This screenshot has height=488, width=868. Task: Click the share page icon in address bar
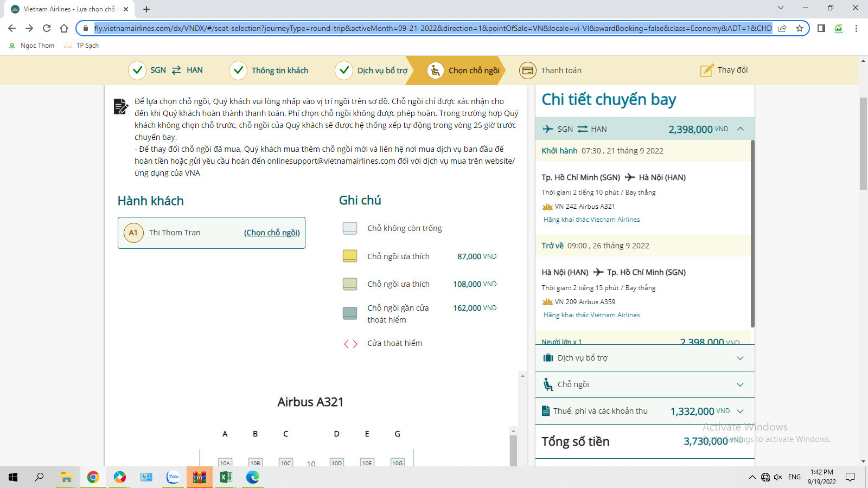click(x=782, y=28)
